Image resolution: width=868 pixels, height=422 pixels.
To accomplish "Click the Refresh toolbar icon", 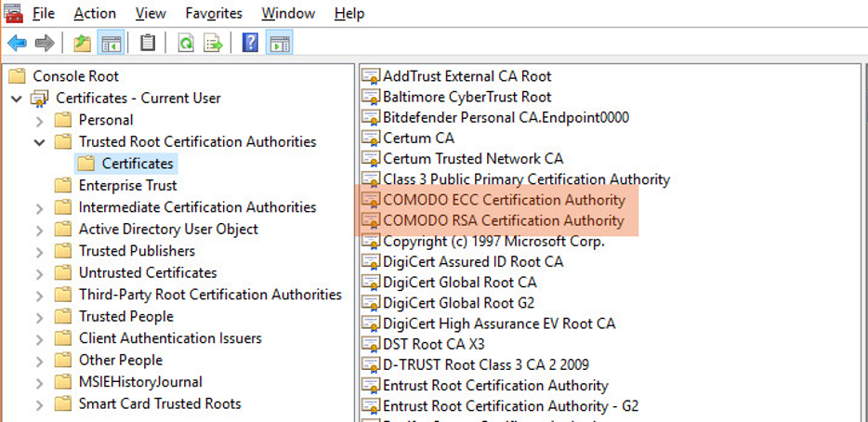I will point(186,43).
